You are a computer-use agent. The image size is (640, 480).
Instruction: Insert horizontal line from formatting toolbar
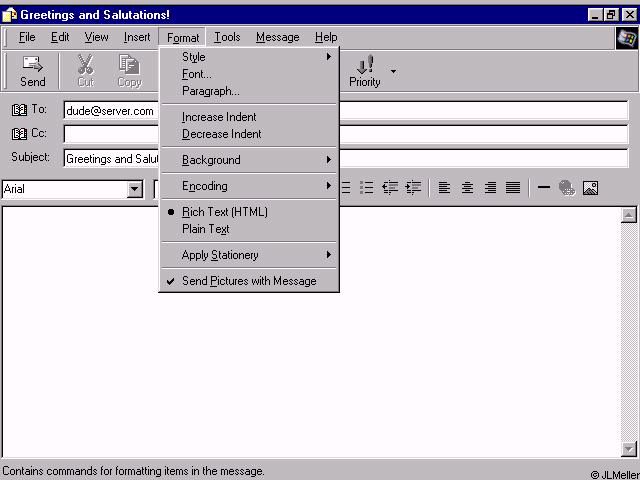pyautogui.click(x=544, y=187)
